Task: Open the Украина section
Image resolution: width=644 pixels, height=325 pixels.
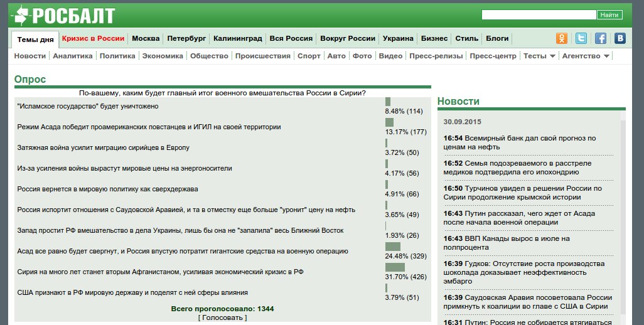Action: pos(398,38)
